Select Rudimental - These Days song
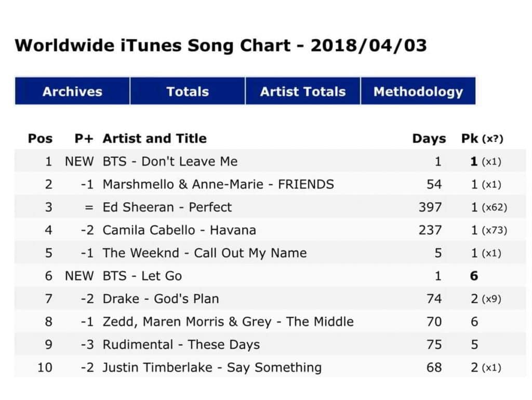This screenshot has width=532, height=400. (181, 344)
